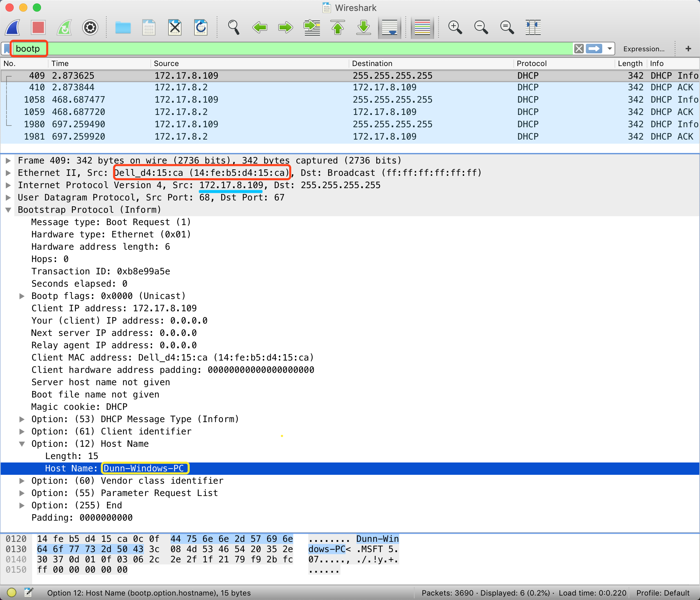Image resolution: width=700 pixels, height=600 pixels.
Task: Click the zoom in magnifier icon
Action: (x=455, y=27)
